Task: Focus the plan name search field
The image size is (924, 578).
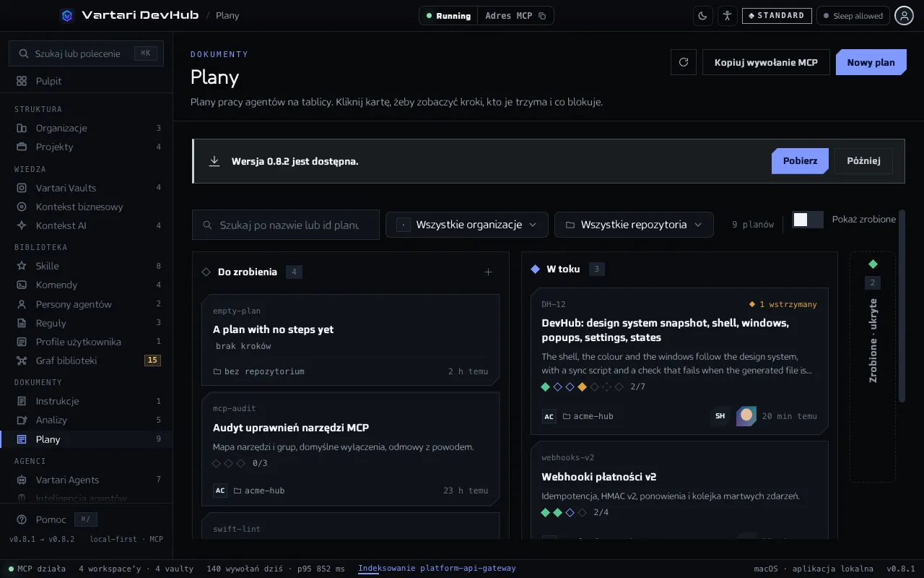Action: [286, 225]
